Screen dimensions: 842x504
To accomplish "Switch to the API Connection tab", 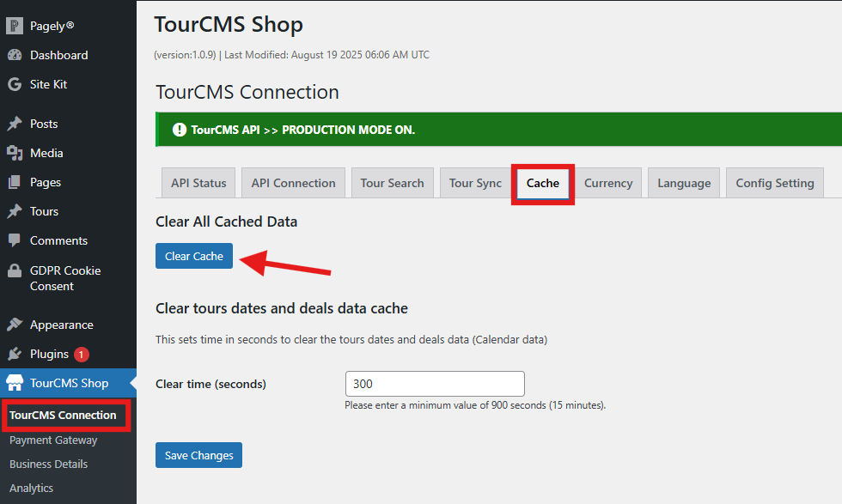I will 293,183.
